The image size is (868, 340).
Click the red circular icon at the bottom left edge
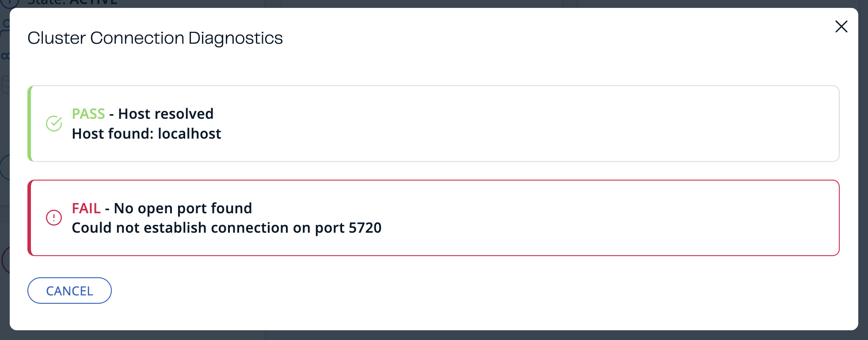click(3, 261)
